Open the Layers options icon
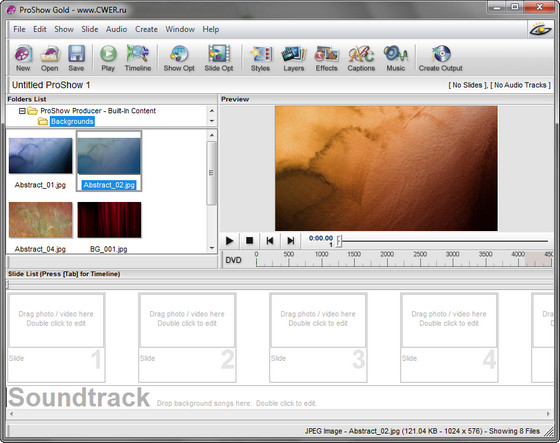This screenshot has height=443, width=560. (x=294, y=58)
